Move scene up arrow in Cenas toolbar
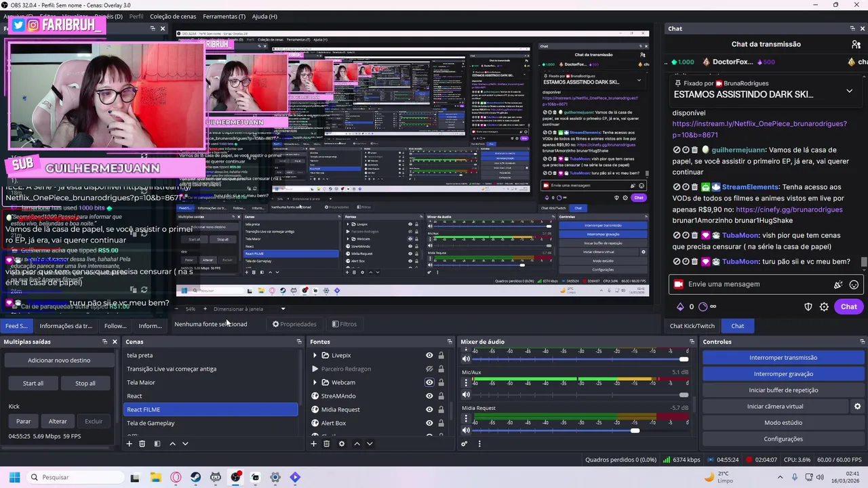868x488 pixels. tap(172, 444)
